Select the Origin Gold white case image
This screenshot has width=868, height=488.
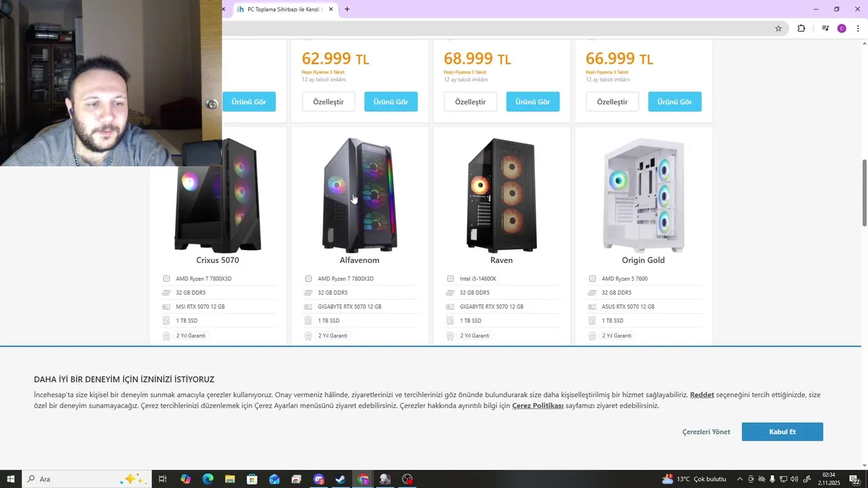tap(644, 195)
